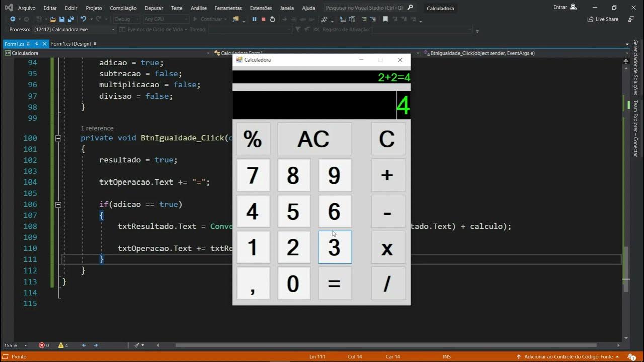Open the Continuar button dropdown arrow
The image size is (644, 362).
tap(226, 19)
